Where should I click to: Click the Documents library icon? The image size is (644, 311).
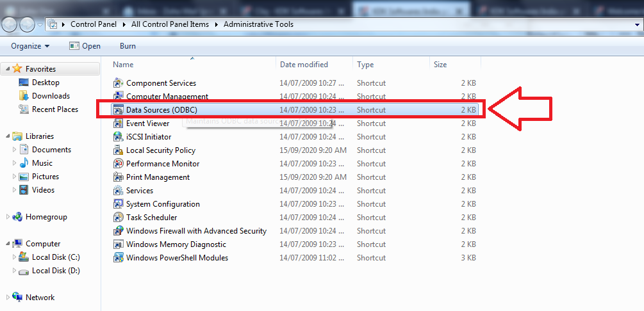24,150
